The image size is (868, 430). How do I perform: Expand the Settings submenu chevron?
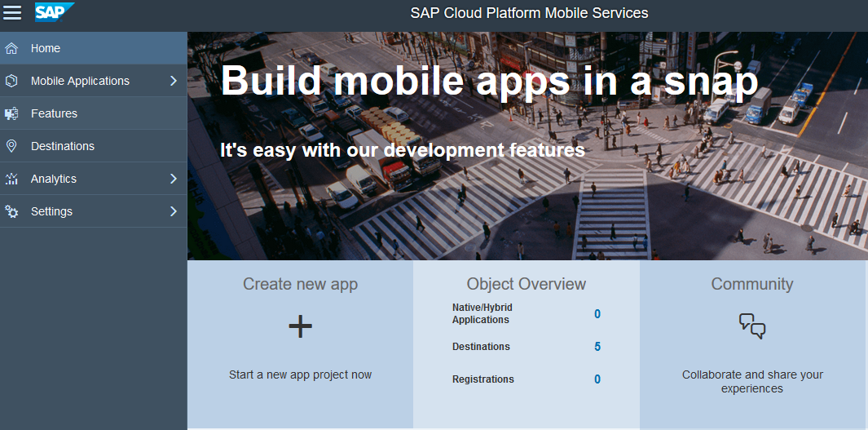click(173, 211)
